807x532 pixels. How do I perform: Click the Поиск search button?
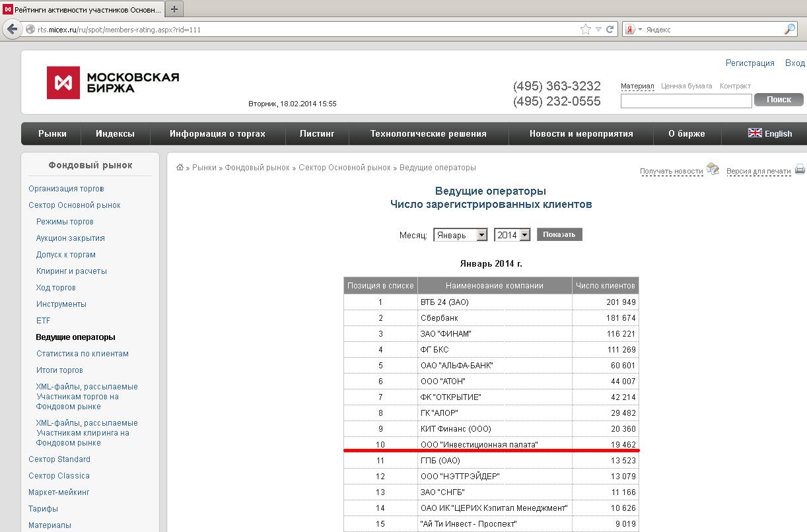(779, 100)
